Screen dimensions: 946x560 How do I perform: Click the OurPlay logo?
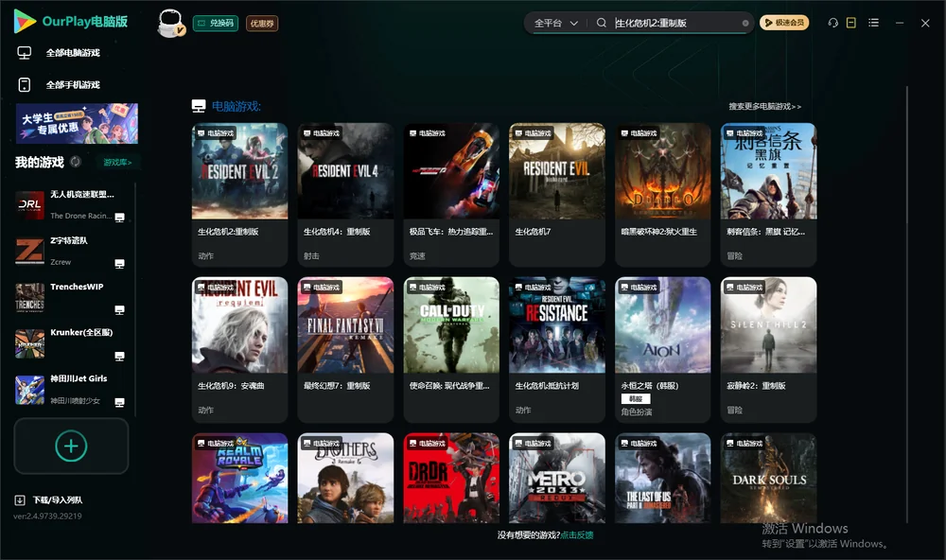point(71,22)
